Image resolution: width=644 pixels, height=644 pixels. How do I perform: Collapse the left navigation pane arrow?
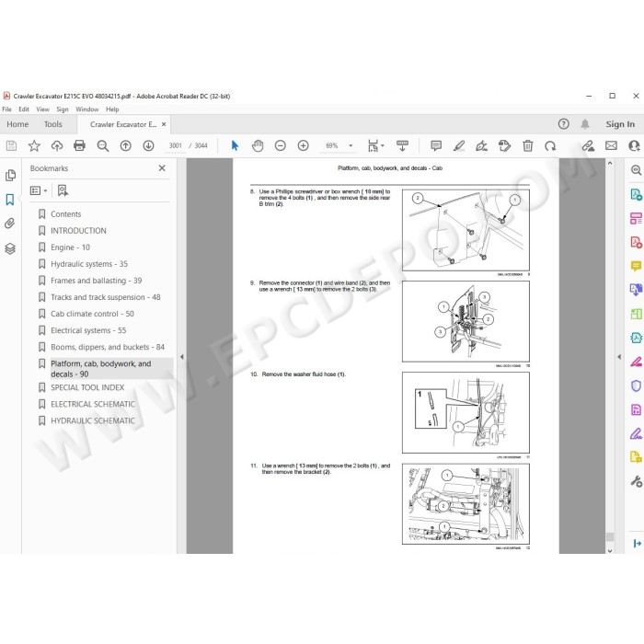(x=181, y=357)
